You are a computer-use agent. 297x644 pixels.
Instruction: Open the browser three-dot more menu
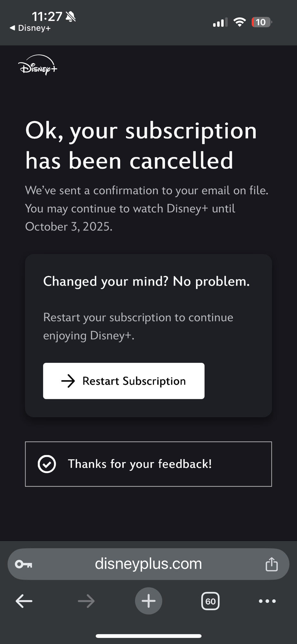267,601
